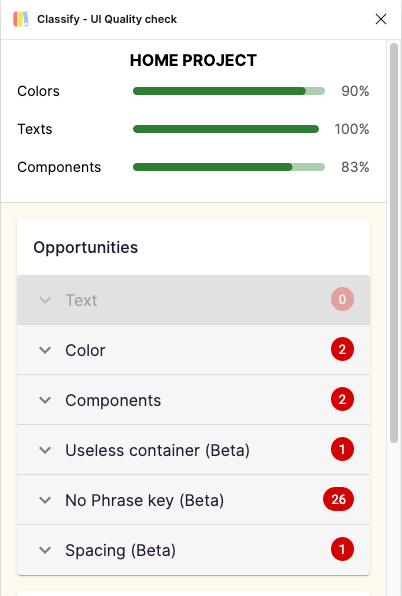
Task: Click the vertical scrollbar thumb
Action: [x=394, y=243]
